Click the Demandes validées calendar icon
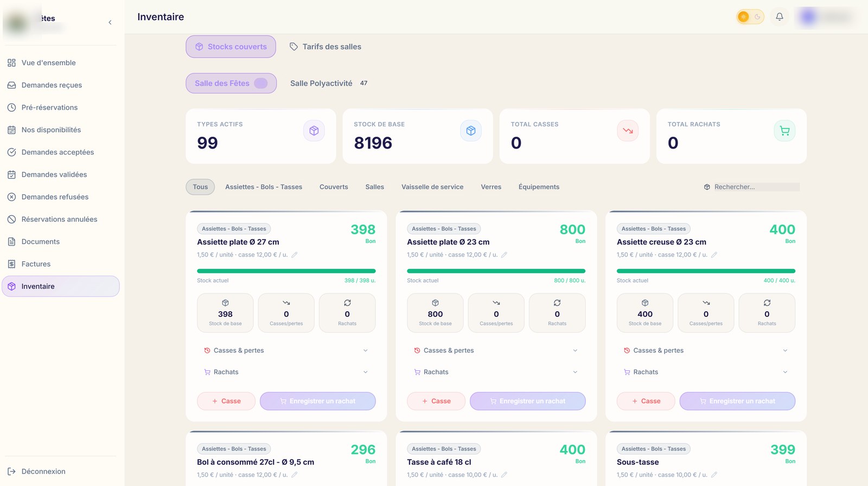The height and width of the screenshot is (486, 868). tap(11, 175)
